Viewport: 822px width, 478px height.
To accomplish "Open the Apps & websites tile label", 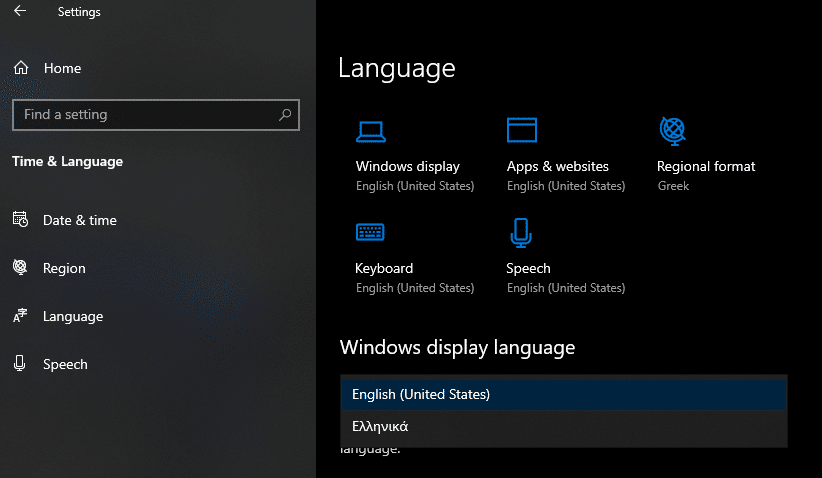I will tap(557, 166).
